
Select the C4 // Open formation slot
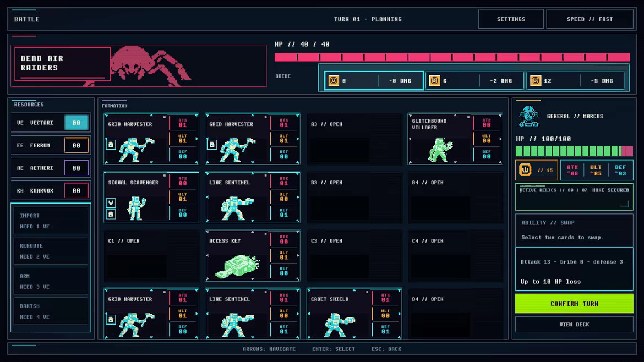[x=455, y=256]
